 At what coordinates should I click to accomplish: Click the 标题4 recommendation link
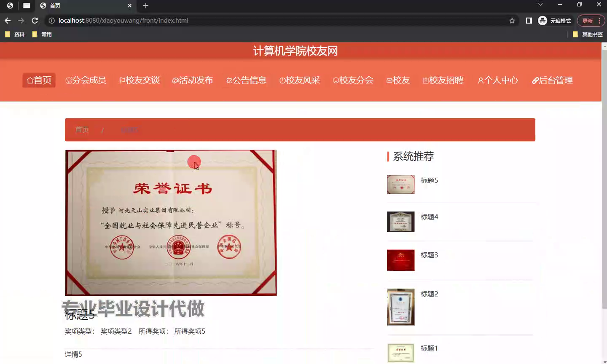tap(429, 217)
